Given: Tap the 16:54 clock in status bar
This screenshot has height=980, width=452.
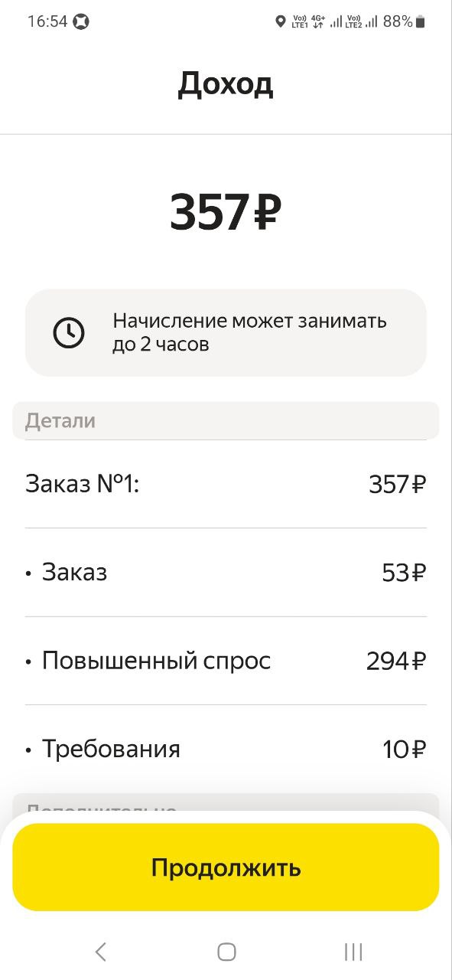Looking at the screenshot, I should (47, 21).
